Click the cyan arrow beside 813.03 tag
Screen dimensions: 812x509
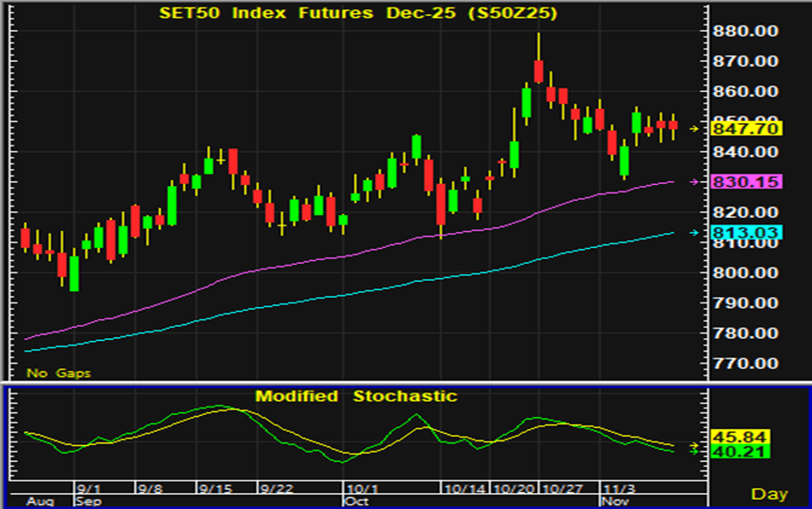click(x=696, y=233)
